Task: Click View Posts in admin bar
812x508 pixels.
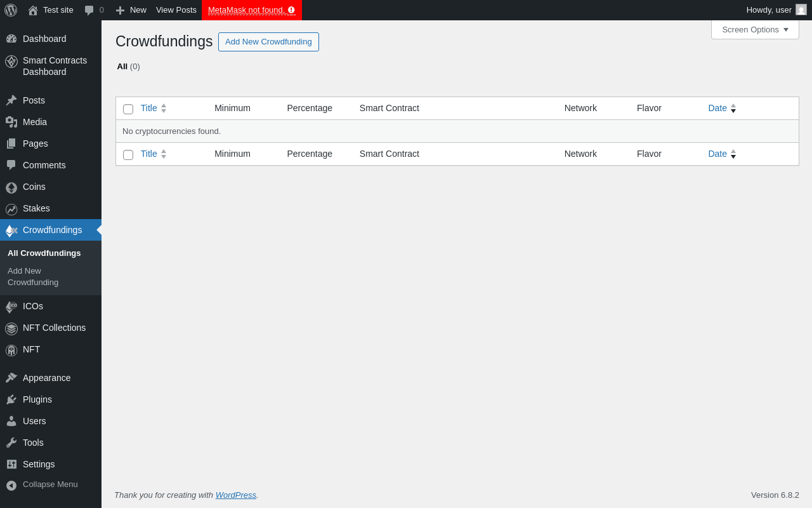Action: pos(176,10)
